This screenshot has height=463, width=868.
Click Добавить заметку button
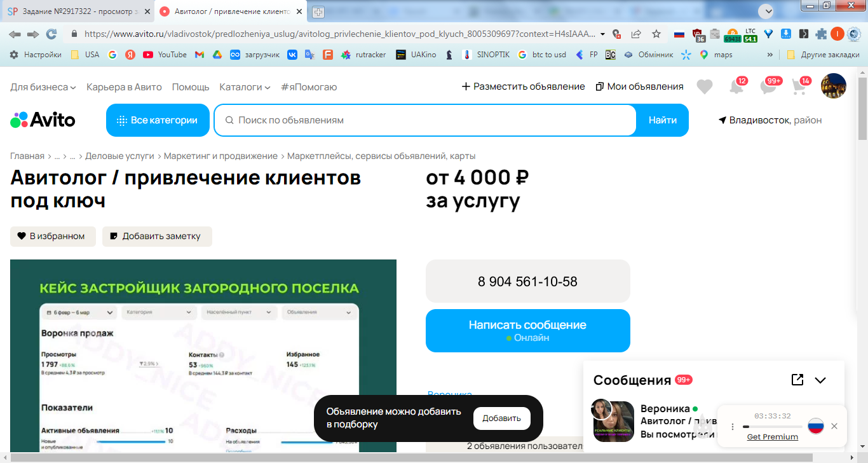[157, 236]
